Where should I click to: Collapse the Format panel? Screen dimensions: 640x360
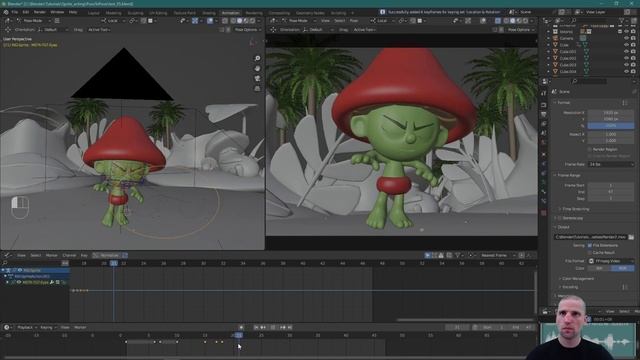tap(564, 103)
